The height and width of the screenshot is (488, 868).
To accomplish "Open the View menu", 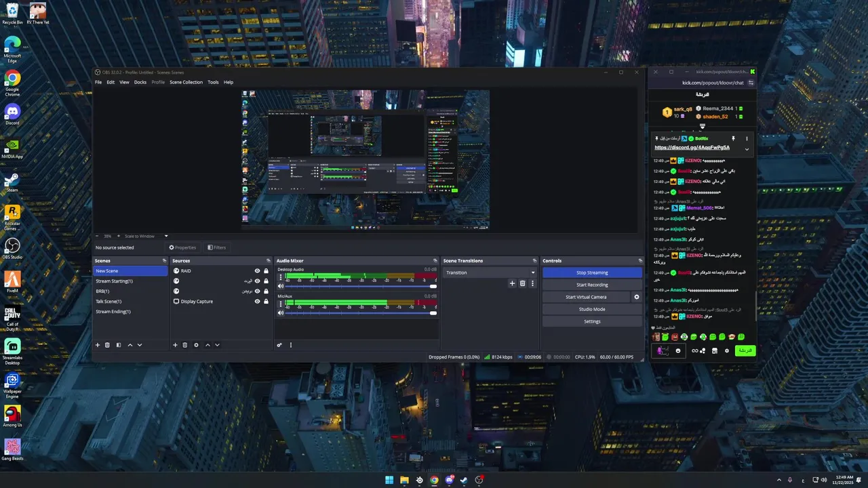I will tap(124, 82).
